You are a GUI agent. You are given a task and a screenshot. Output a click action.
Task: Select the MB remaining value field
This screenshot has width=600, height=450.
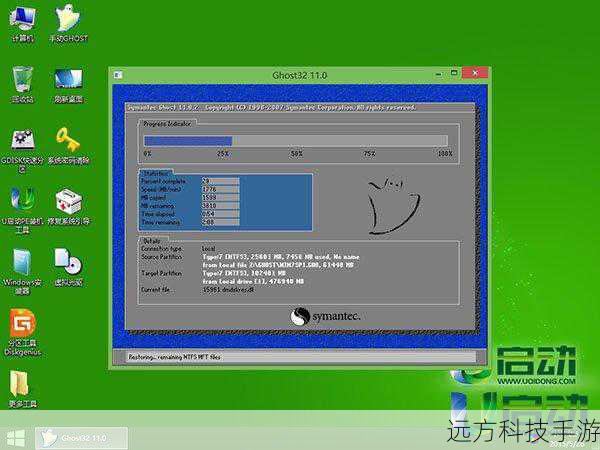coord(220,206)
